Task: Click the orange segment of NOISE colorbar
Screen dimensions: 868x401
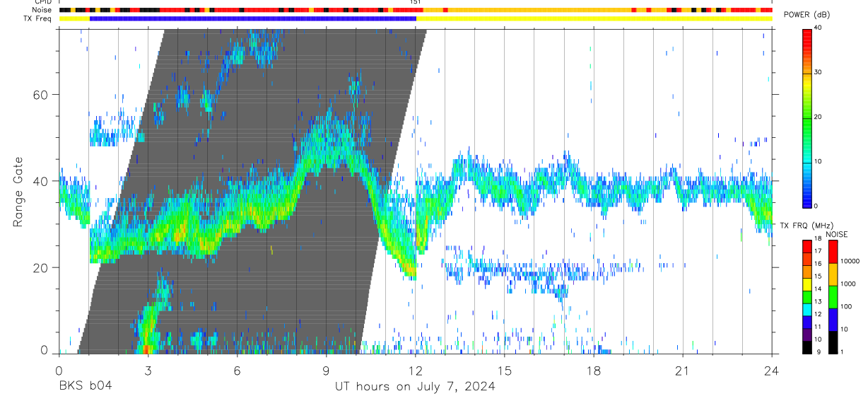Action: (x=833, y=274)
